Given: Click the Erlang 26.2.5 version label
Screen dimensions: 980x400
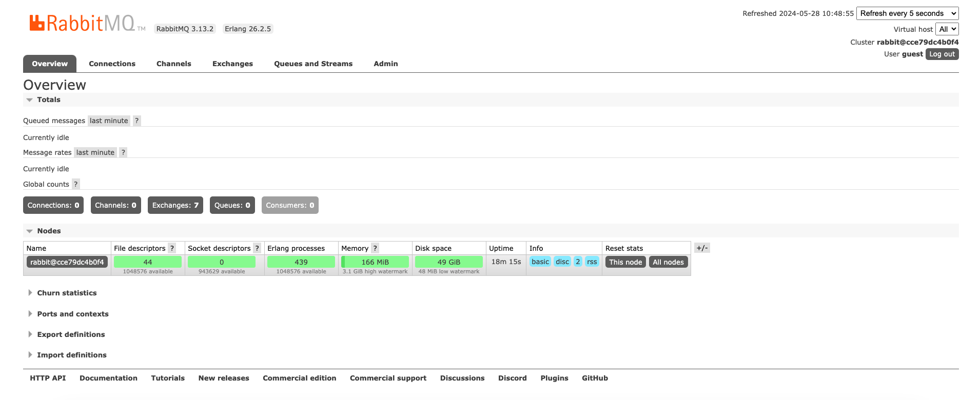Looking at the screenshot, I should (x=248, y=29).
